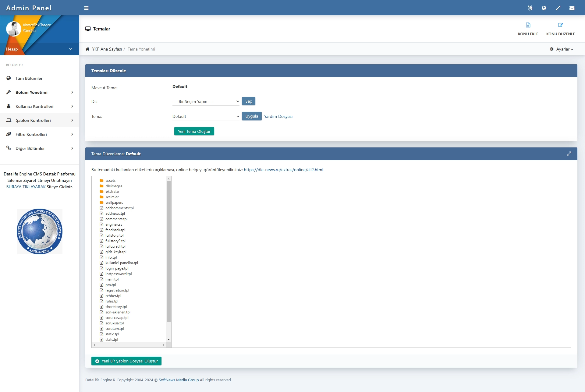Toggle fullscreen icon in the top header
The width and height of the screenshot is (585, 392).
click(558, 8)
